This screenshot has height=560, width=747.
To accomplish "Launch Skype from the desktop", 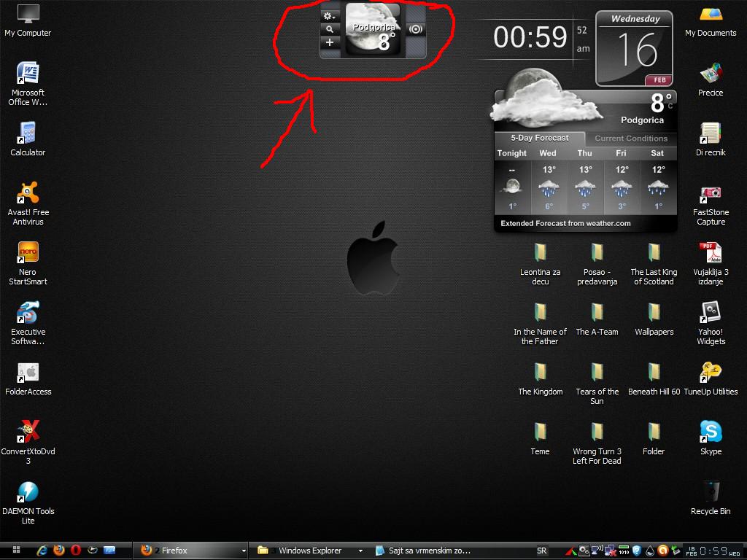I will [x=711, y=438].
